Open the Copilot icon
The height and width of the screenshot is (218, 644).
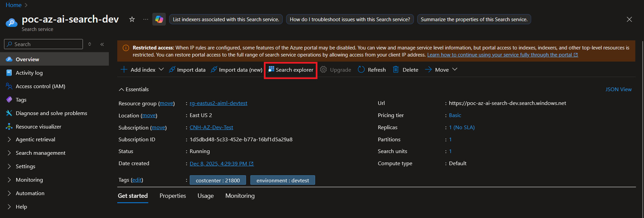coord(159,20)
